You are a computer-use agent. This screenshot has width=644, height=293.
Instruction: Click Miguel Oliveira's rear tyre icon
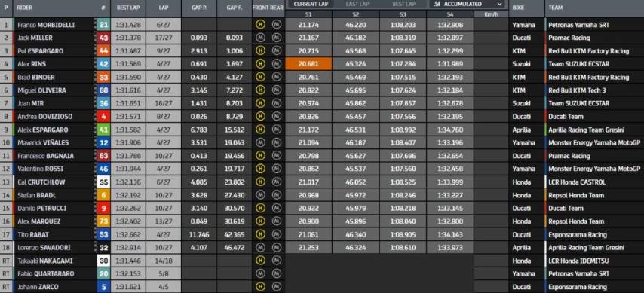coord(276,90)
